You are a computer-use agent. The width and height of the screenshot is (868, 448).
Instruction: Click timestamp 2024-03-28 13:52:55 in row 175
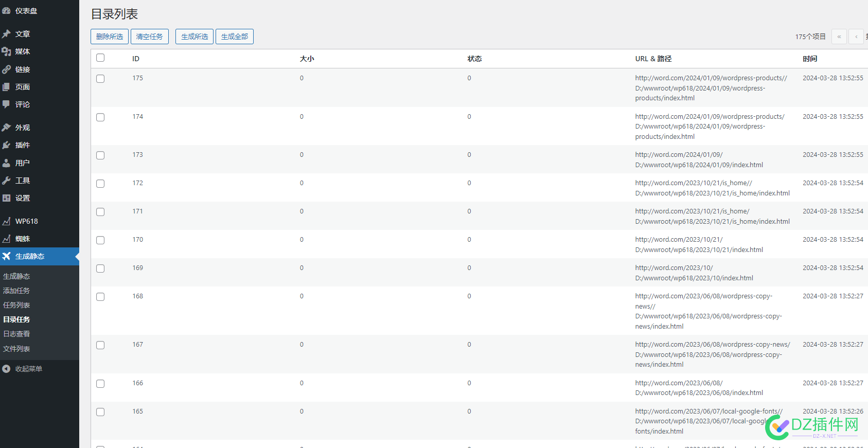(833, 78)
